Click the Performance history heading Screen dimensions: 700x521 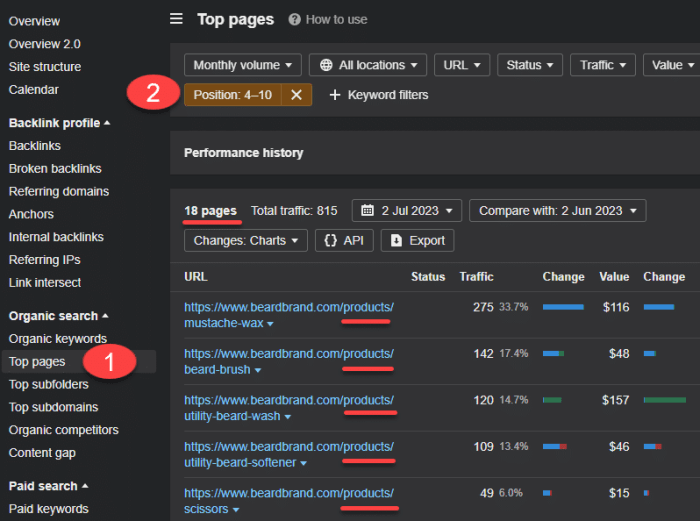tap(243, 153)
